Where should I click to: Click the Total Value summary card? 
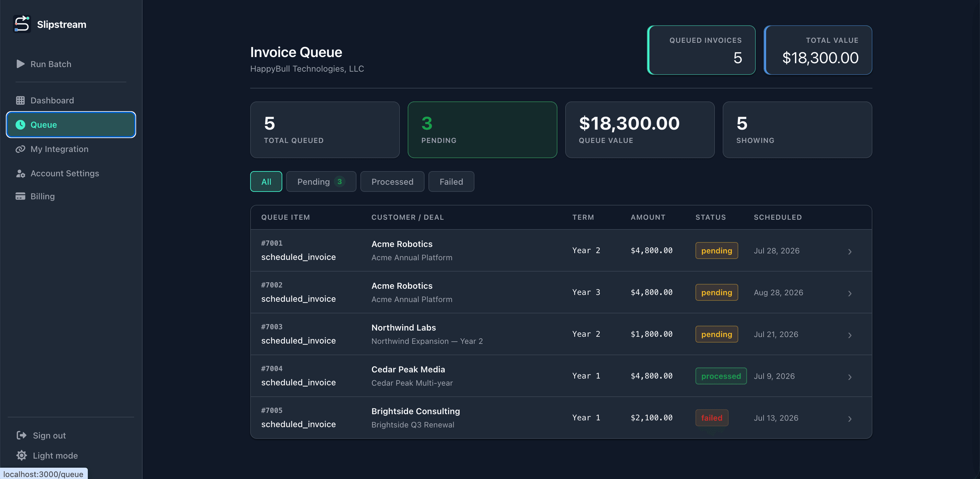tap(818, 50)
